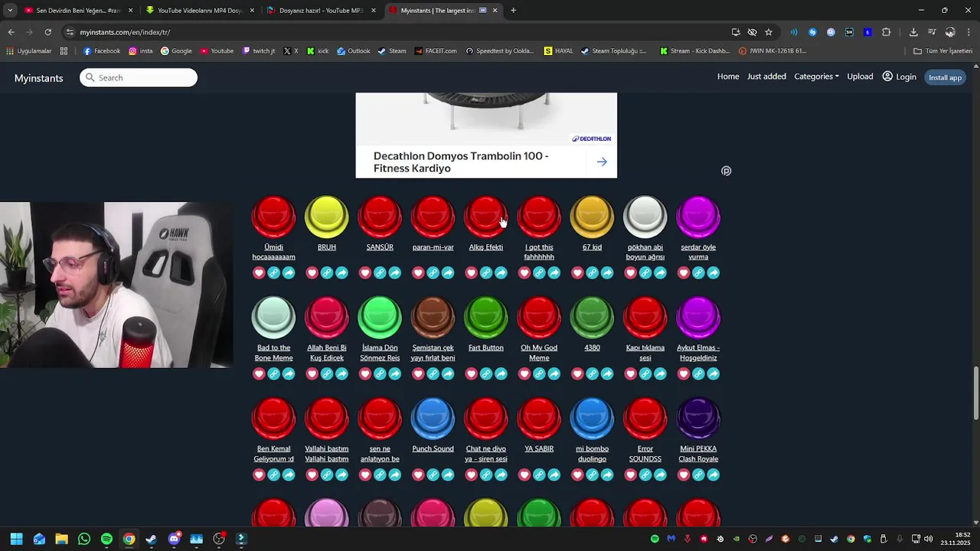Click the Decathlon ad arrow icon
Image resolution: width=980 pixels, height=551 pixels.
602,161
